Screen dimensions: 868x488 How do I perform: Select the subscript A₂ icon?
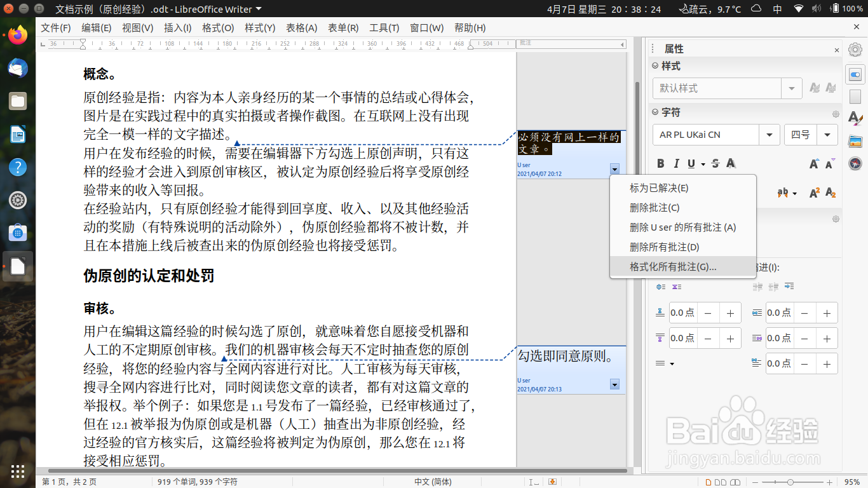pyautogui.click(x=830, y=193)
